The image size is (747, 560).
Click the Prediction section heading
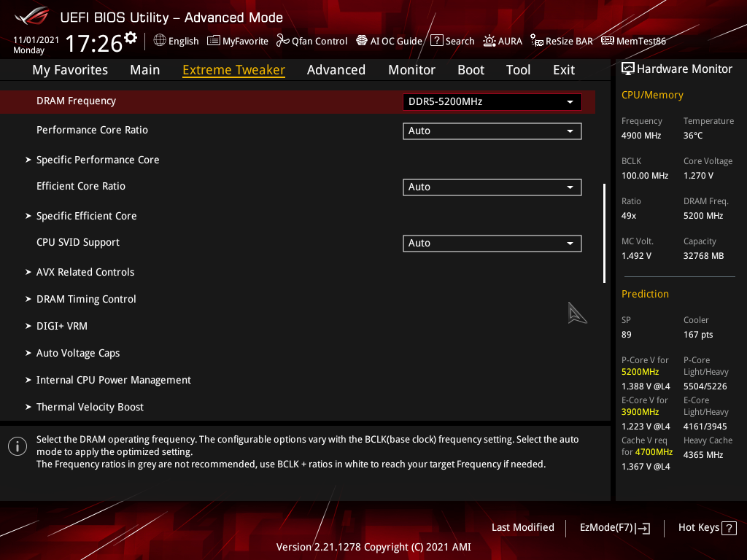coord(645,295)
